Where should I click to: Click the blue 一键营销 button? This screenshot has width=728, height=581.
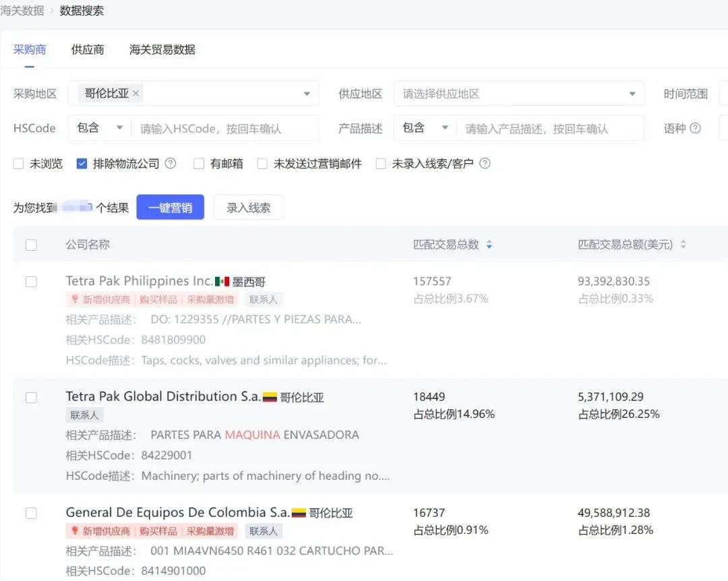click(x=170, y=208)
